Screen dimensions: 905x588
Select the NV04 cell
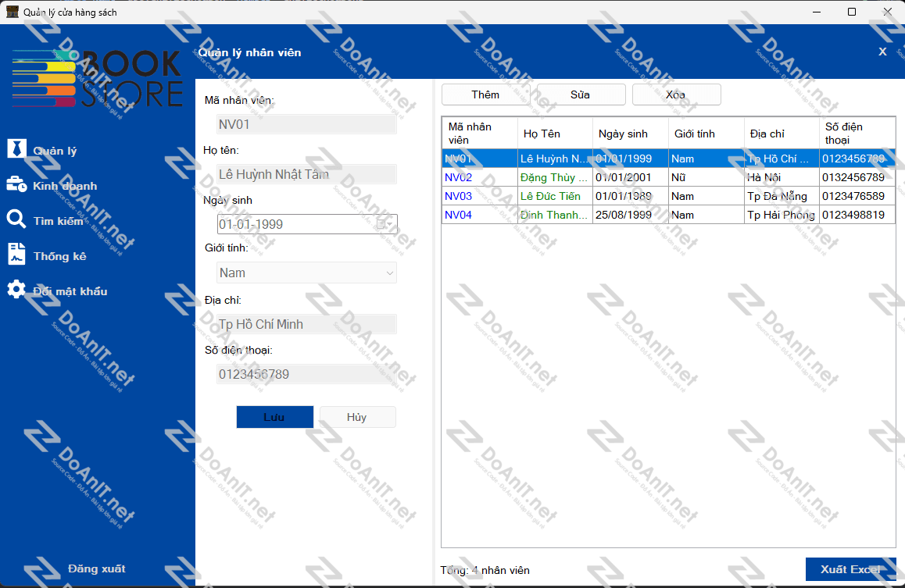480,215
